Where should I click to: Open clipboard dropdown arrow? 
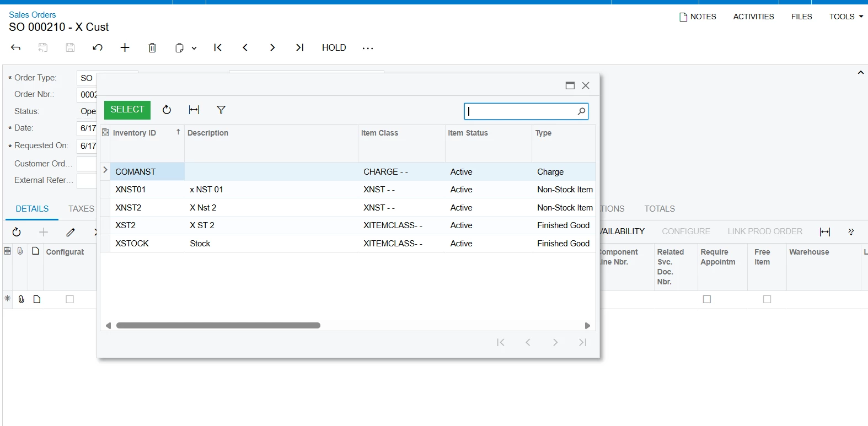(194, 48)
